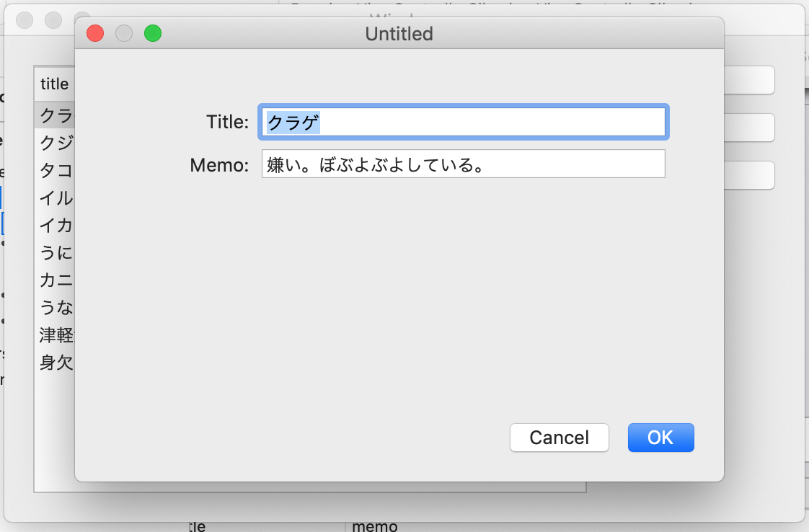Pick the list row starting with 身欠
809x532 pixels.
[56, 362]
